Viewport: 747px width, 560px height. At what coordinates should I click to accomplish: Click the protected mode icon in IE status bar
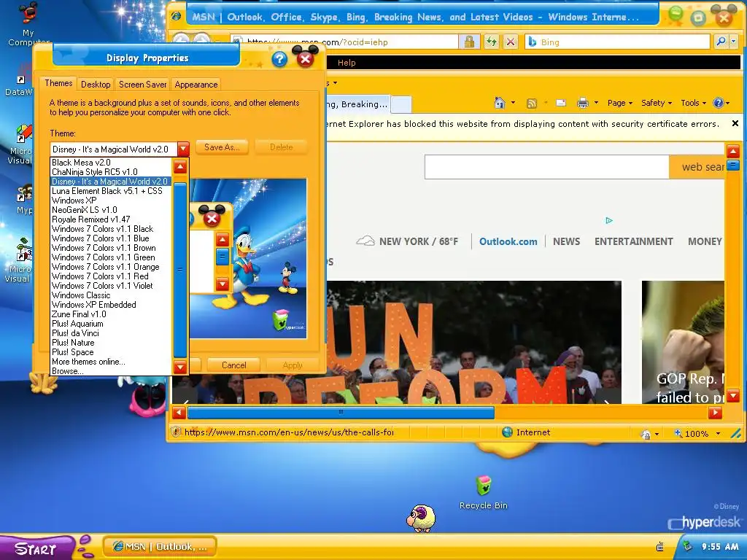(x=646, y=434)
